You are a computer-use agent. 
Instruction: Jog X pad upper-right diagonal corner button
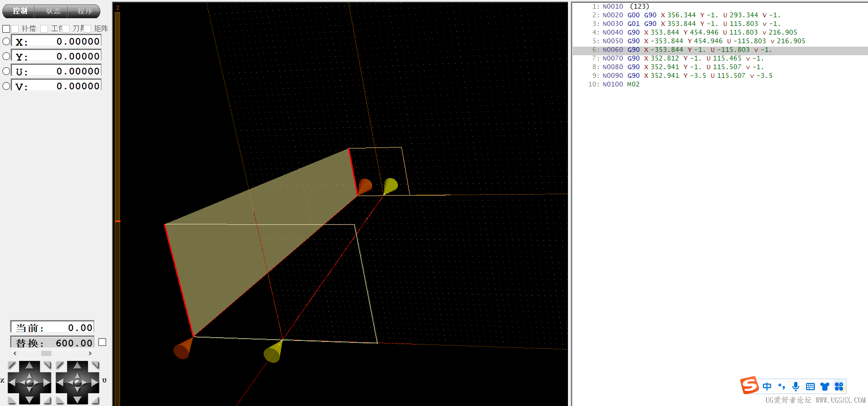coord(48,365)
